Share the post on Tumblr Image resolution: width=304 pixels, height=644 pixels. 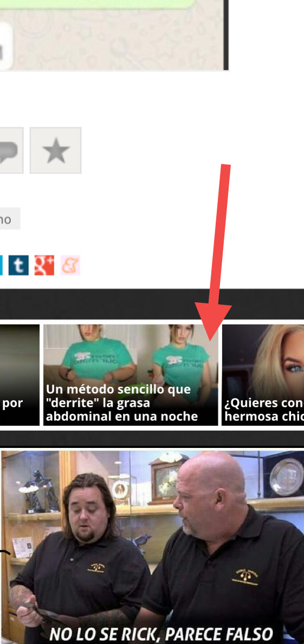tap(18, 265)
